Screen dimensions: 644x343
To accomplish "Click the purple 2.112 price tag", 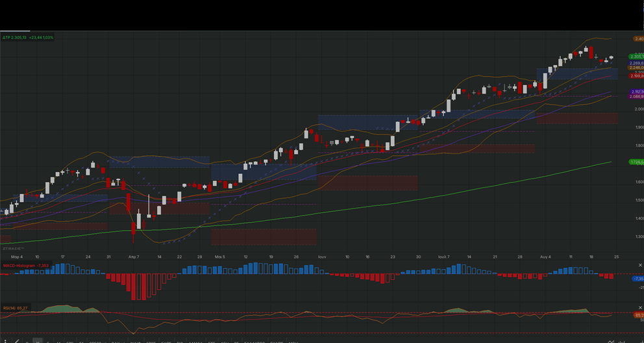I will tap(636, 92).
